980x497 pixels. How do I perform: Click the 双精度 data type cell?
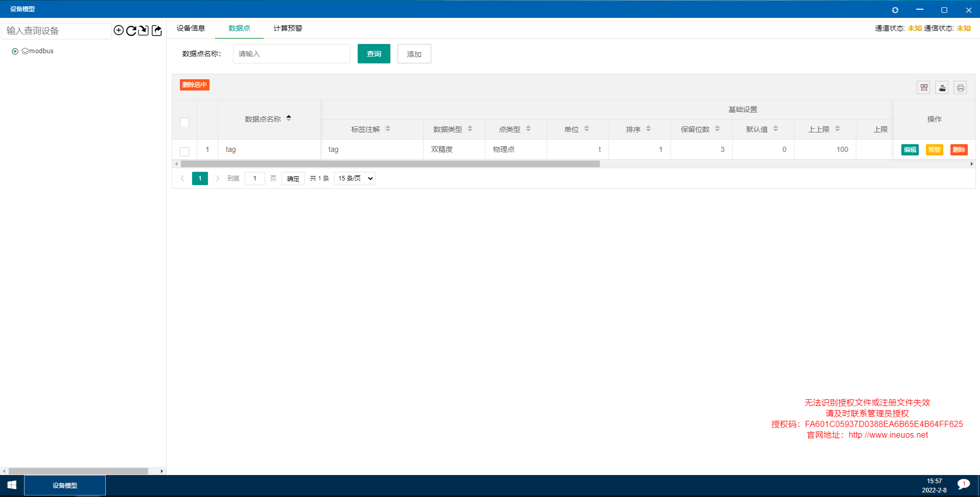point(454,149)
